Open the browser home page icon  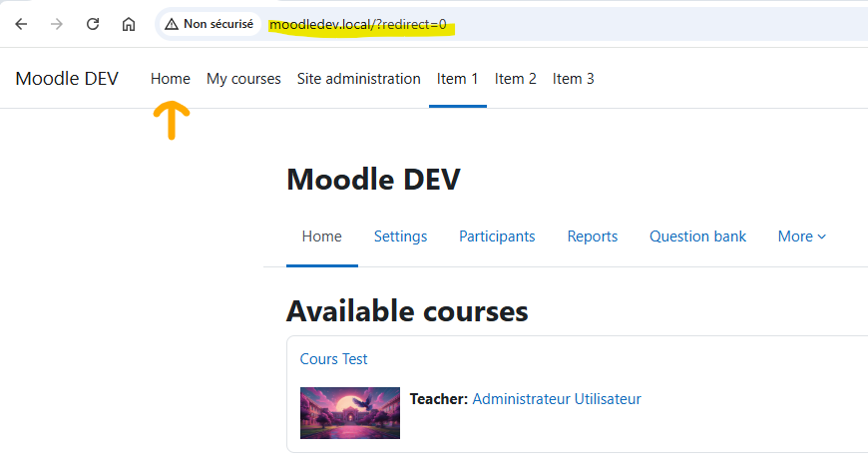point(129,24)
